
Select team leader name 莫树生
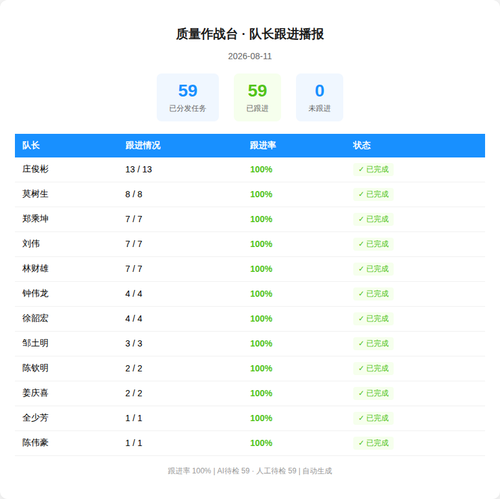[x=35, y=194]
